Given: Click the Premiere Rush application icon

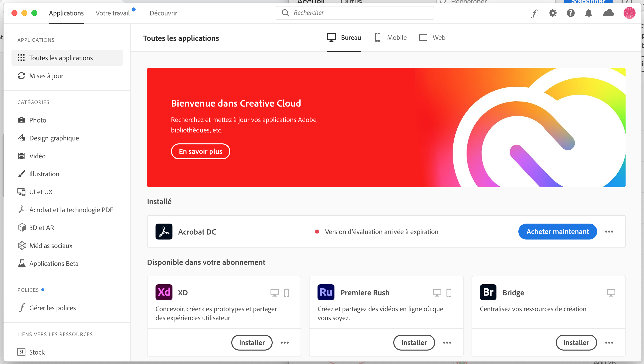Looking at the screenshot, I should pos(326,292).
